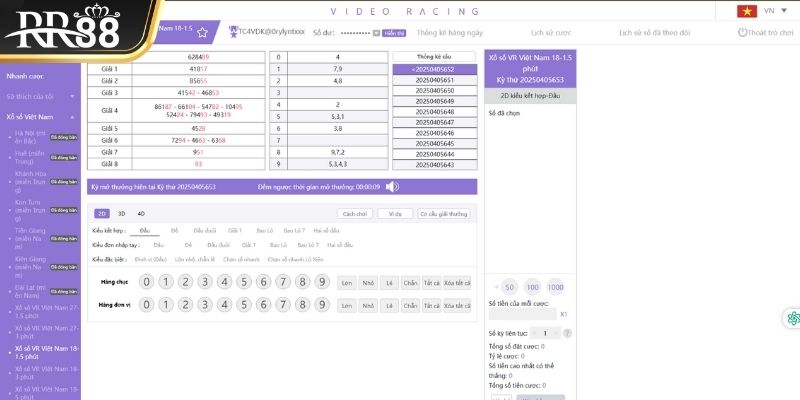Collapse the Xổ số Việt Nam section
This screenshot has width=800, height=400.
[72, 117]
